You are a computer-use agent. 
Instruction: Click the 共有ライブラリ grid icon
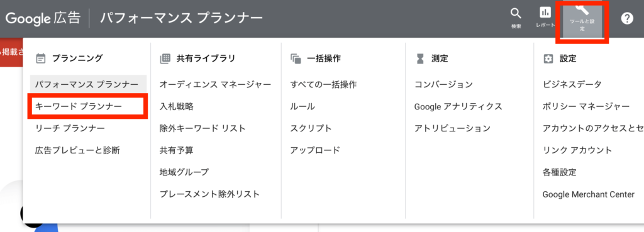click(165, 58)
